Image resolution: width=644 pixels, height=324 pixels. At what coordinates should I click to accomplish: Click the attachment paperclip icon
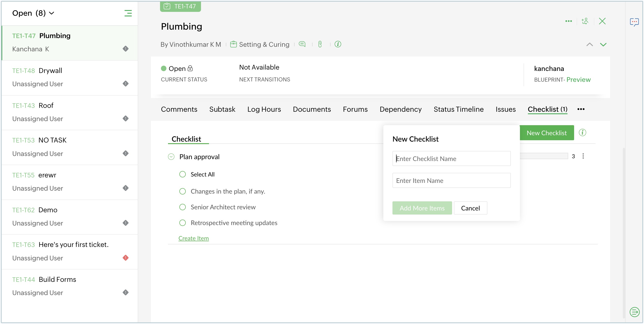click(320, 44)
